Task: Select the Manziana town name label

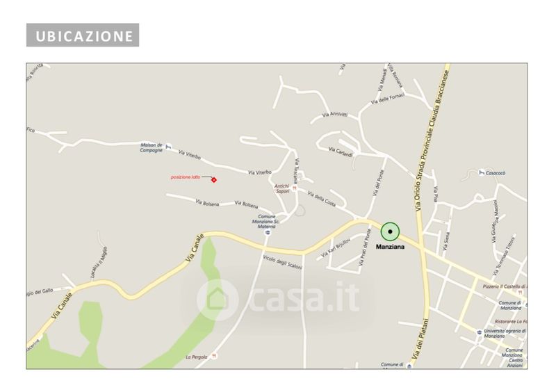Action: pyautogui.click(x=390, y=247)
